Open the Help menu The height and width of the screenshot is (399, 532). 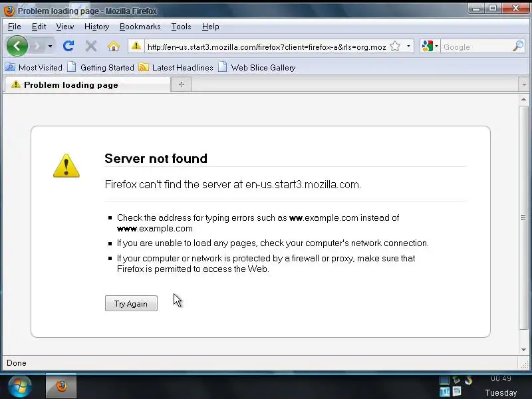pos(210,27)
